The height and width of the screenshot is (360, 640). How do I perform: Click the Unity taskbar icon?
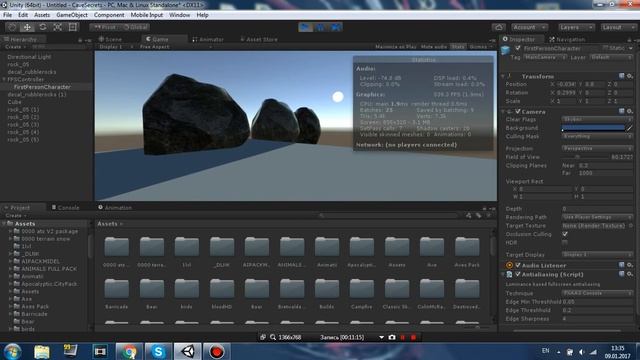[188, 351]
